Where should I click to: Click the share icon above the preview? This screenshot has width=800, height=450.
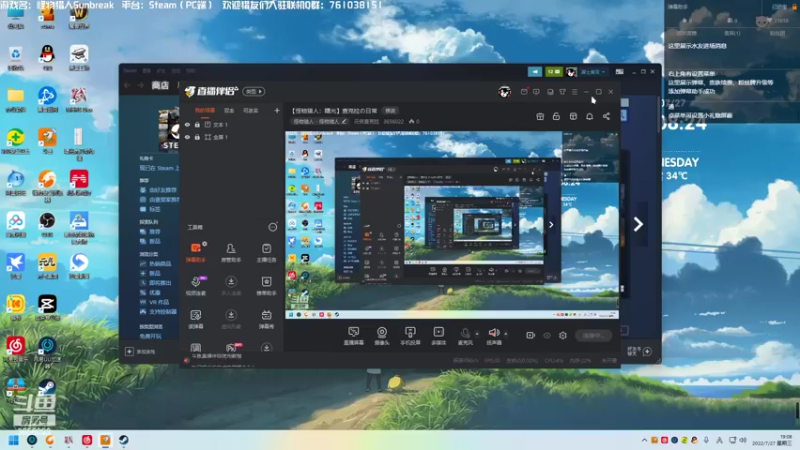pyautogui.click(x=606, y=116)
